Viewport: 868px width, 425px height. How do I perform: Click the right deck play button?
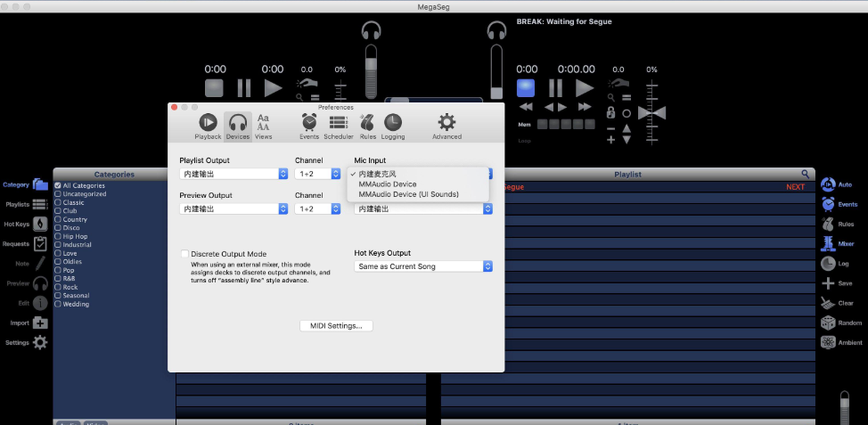[585, 87]
